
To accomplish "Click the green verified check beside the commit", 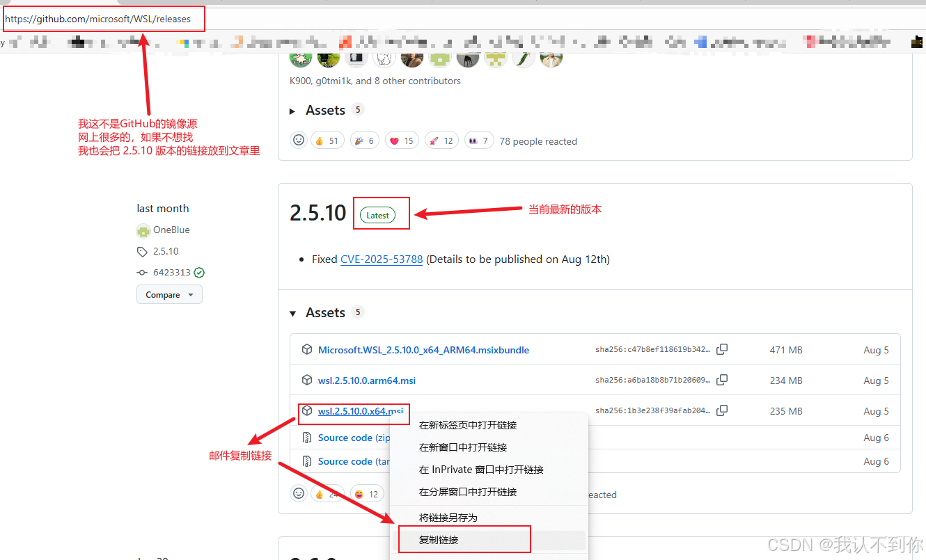I will pos(199,273).
